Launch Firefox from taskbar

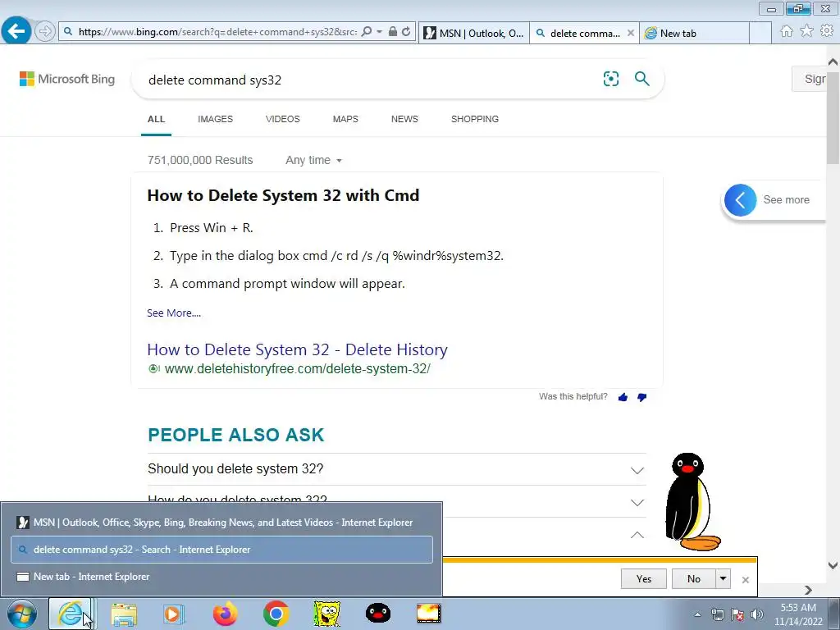click(225, 614)
